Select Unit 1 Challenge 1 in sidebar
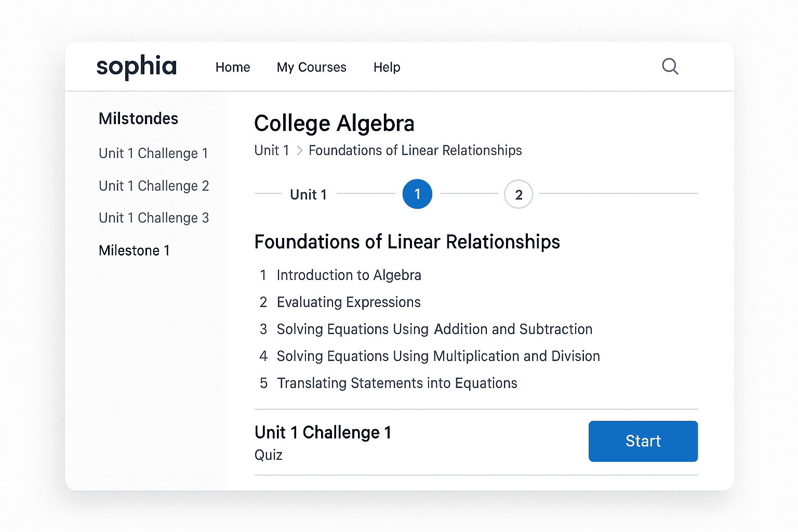Image resolution: width=798 pixels, height=532 pixels. pyautogui.click(x=153, y=153)
